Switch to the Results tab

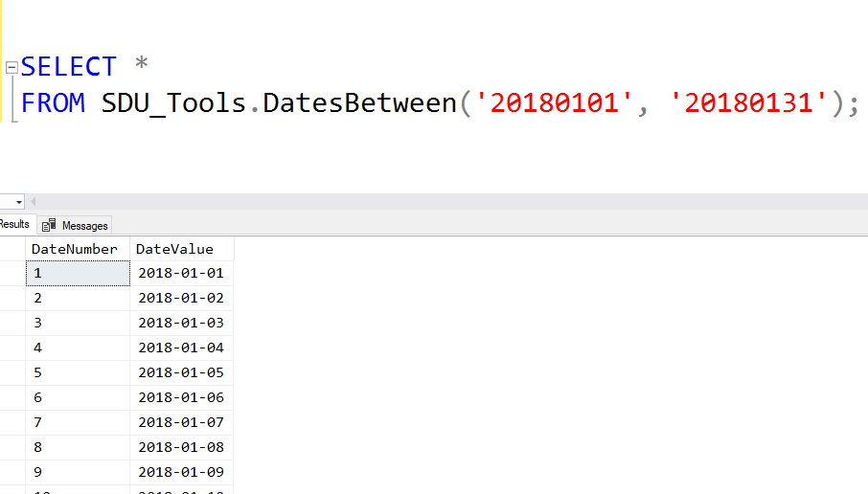pos(14,224)
